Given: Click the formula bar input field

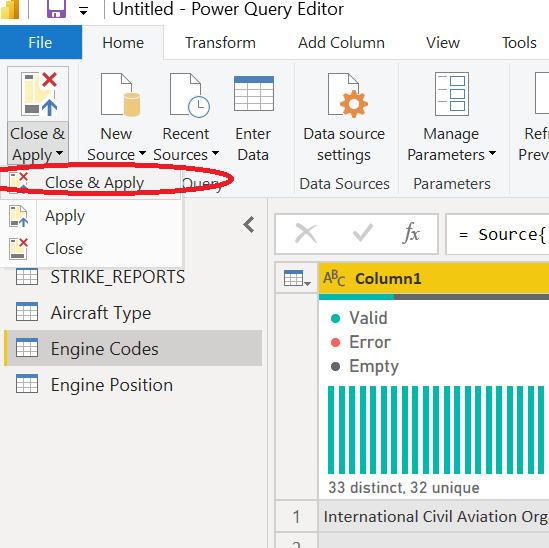Looking at the screenshot, I should click(497, 234).
